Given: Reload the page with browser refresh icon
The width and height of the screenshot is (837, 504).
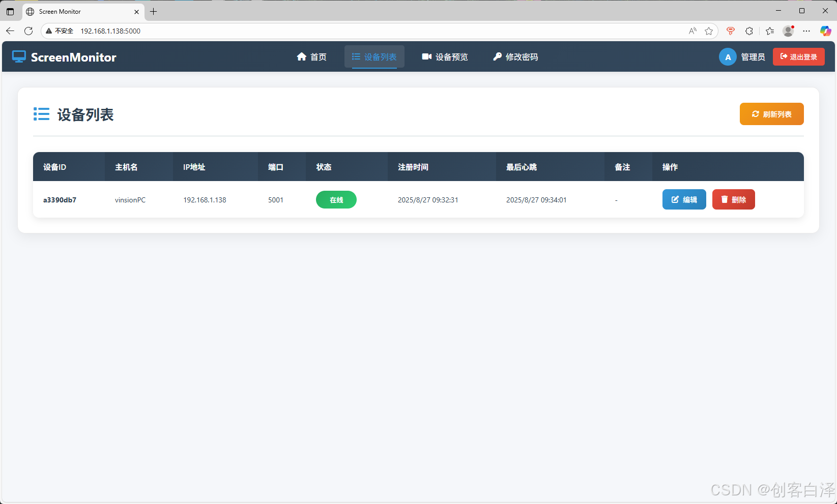Looking at the screenshot, I should coord(28,31).
